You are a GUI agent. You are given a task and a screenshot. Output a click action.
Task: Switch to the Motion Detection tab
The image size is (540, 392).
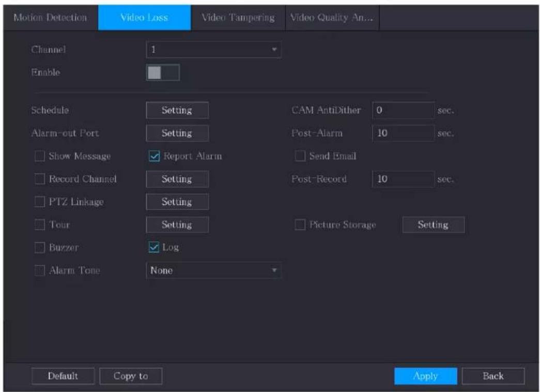50,18
